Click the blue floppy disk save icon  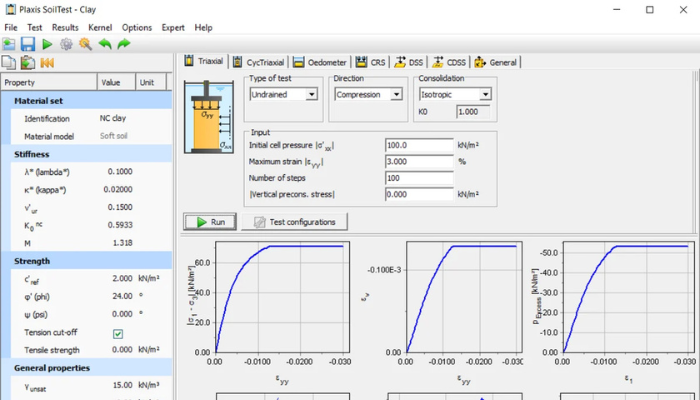tap(28, 44)
